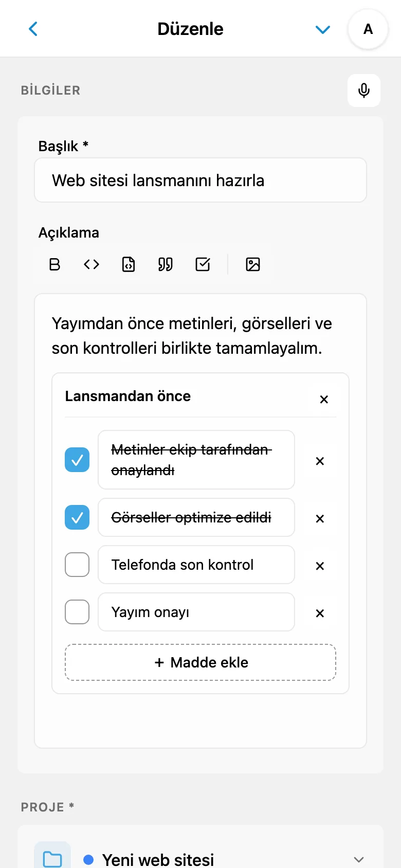This screenshot has height=868, width=401.
Task: Remove the Lansmandan önce checklist
Action: click(324, 400)
